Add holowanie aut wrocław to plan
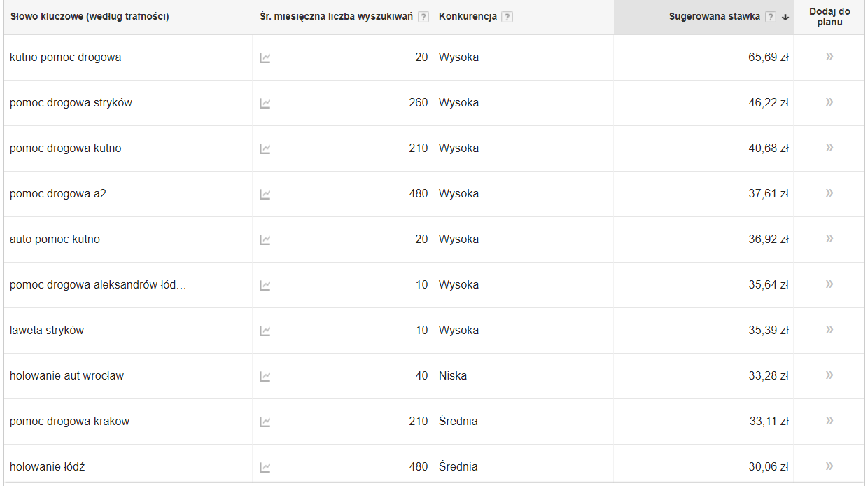 (x=829, y=375)
